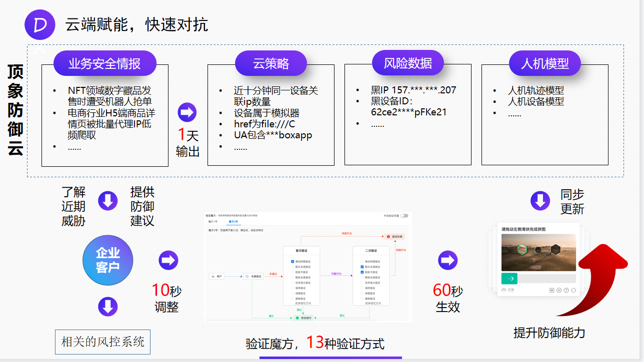
Task: Select the 魔方2号 tab
Action: point(233,222)
